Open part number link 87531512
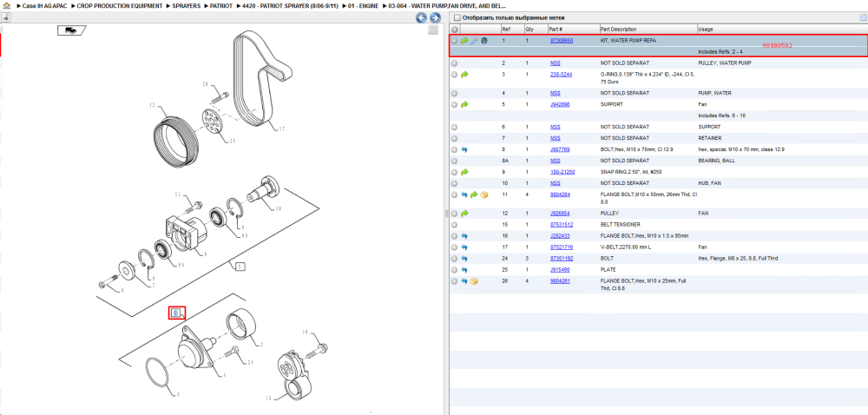This screenshot has height=415, width=868. coord(562,225)
